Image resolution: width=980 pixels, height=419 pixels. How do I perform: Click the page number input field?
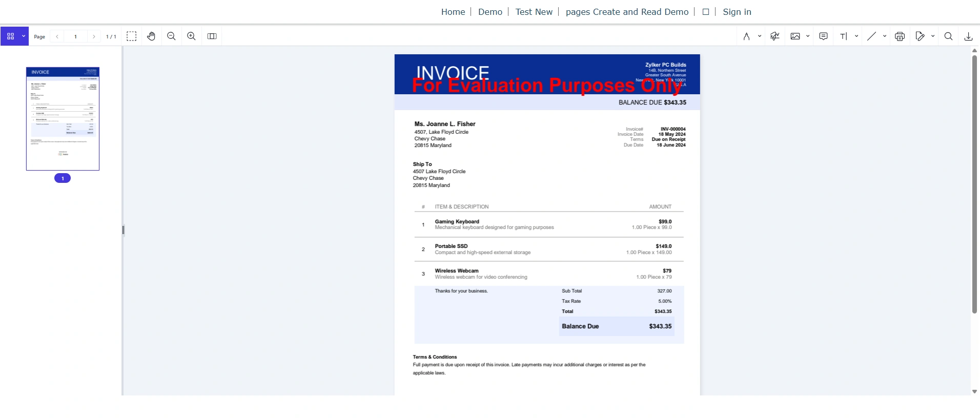[x=75, y=36]
